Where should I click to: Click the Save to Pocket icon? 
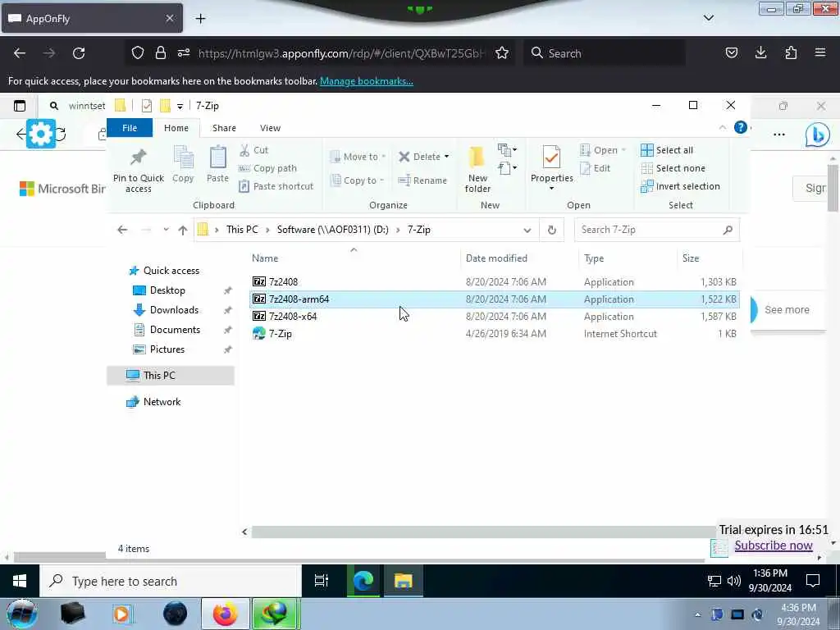tap(731, 52)
